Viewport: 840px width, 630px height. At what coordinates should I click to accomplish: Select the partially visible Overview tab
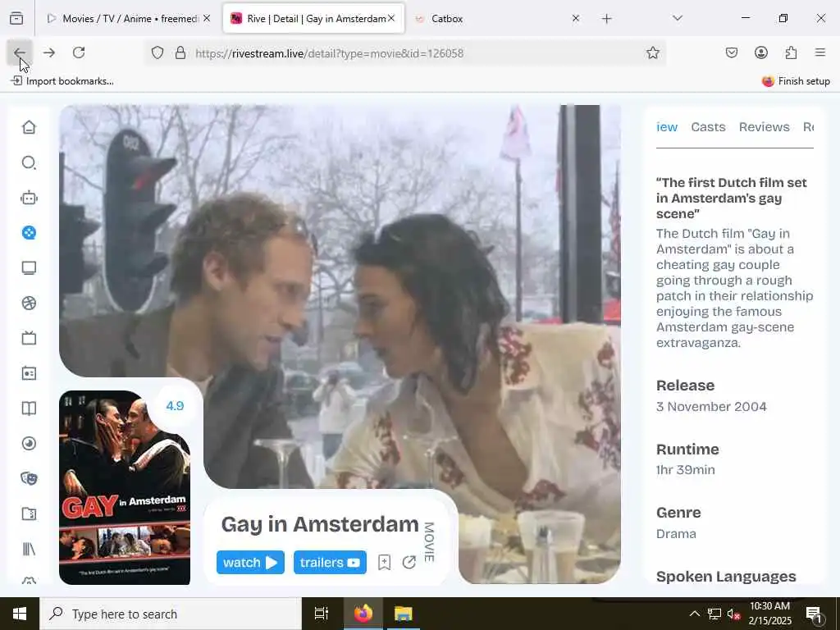coord(667,127)
